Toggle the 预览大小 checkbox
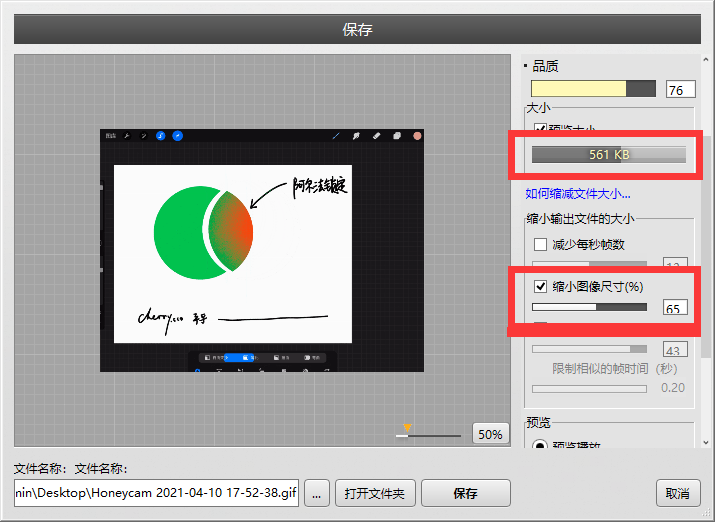Screen dimensions: 715x522 540,128
